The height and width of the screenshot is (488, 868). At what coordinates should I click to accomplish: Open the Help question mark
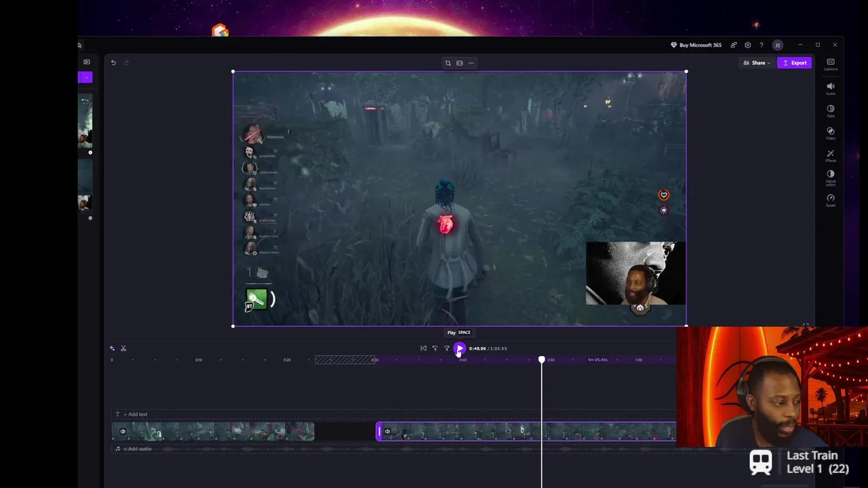point(762,45)
